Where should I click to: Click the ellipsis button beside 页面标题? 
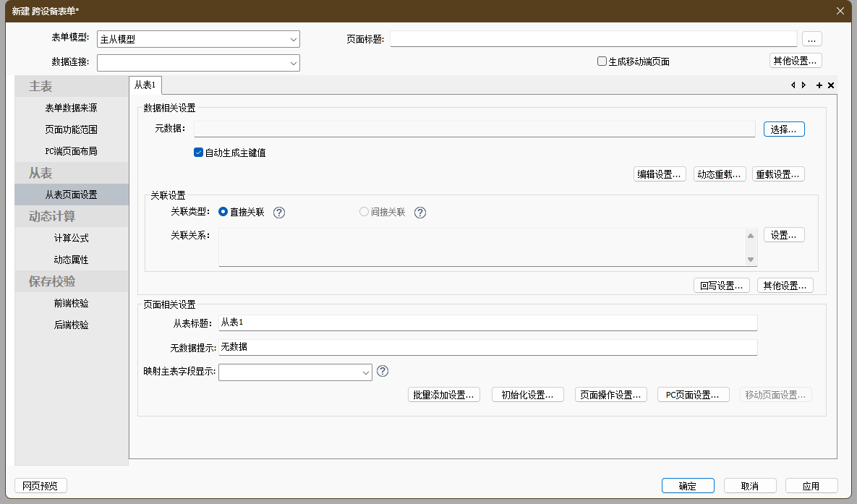pyautogui.click(x=811, y=39)
